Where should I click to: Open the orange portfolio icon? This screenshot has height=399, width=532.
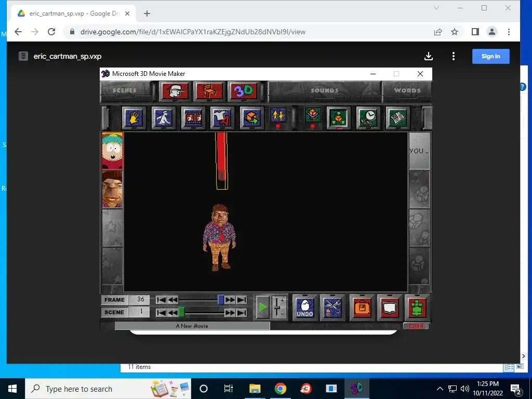coord(362,308)
